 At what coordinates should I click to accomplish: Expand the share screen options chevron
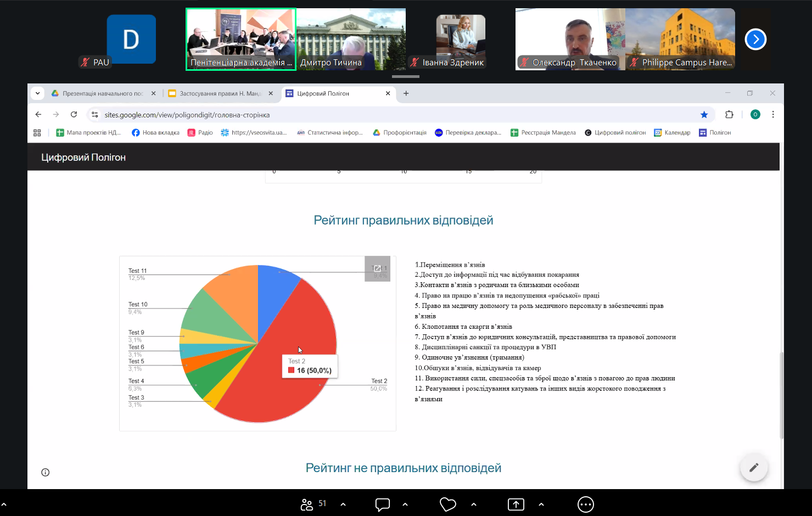coord(541,504)
